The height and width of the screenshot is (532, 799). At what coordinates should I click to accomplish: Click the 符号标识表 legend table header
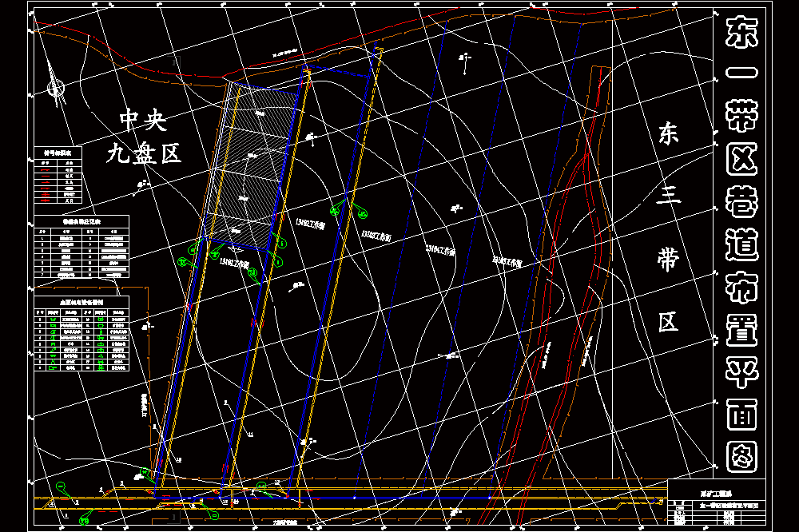click(58, 153)
